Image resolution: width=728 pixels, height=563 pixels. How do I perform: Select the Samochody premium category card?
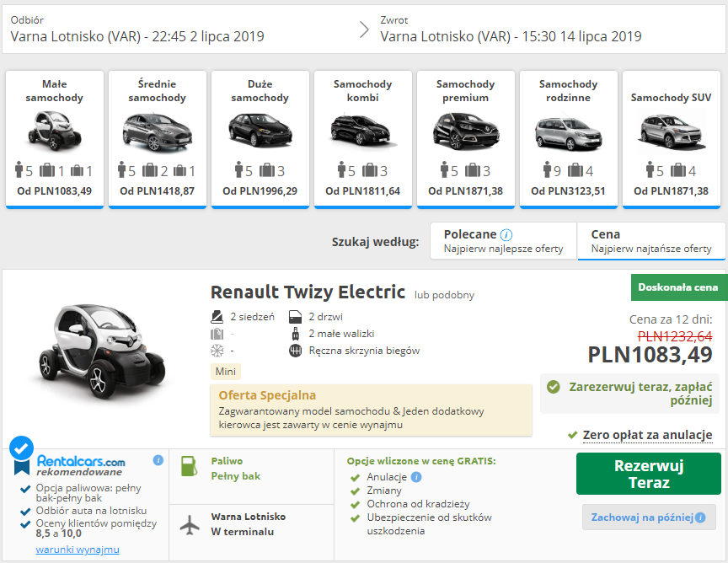click(x=466, y=139)
